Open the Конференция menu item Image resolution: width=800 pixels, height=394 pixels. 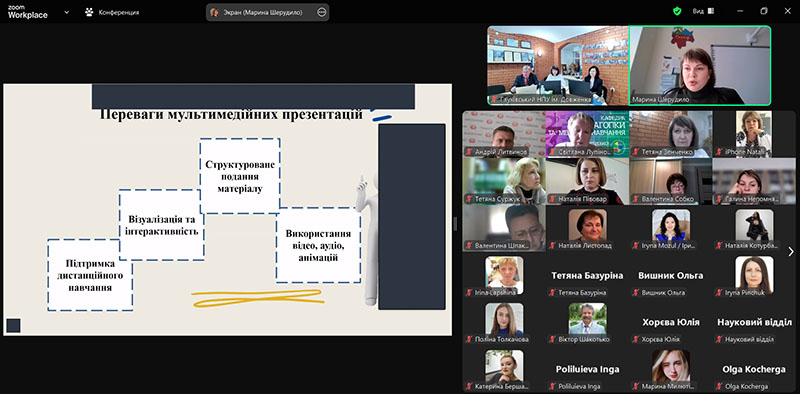(x=112, y=12)
